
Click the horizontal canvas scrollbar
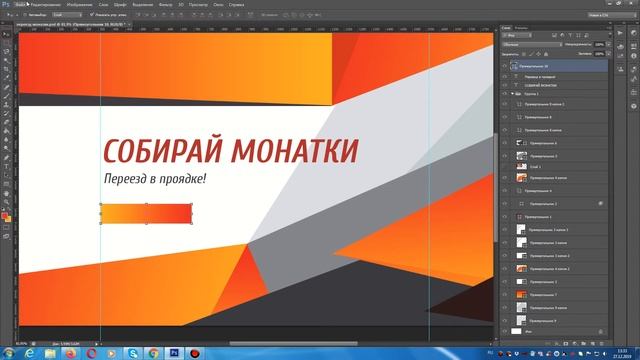tap(293, 343)
